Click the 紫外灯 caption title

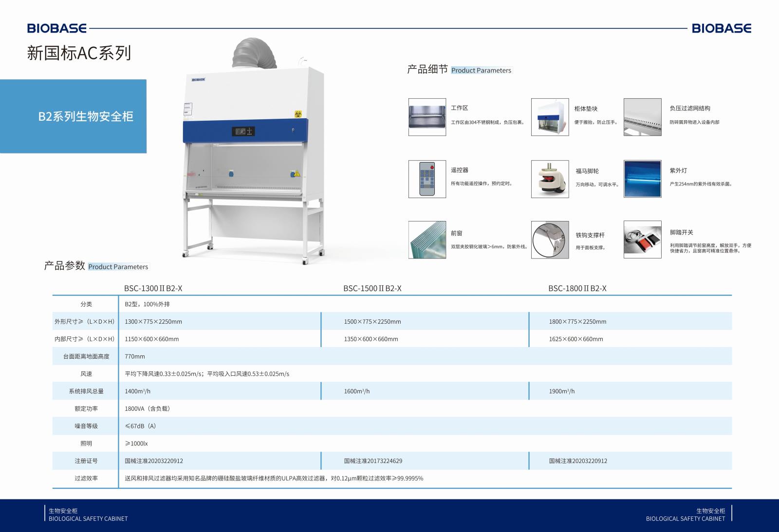678,171
